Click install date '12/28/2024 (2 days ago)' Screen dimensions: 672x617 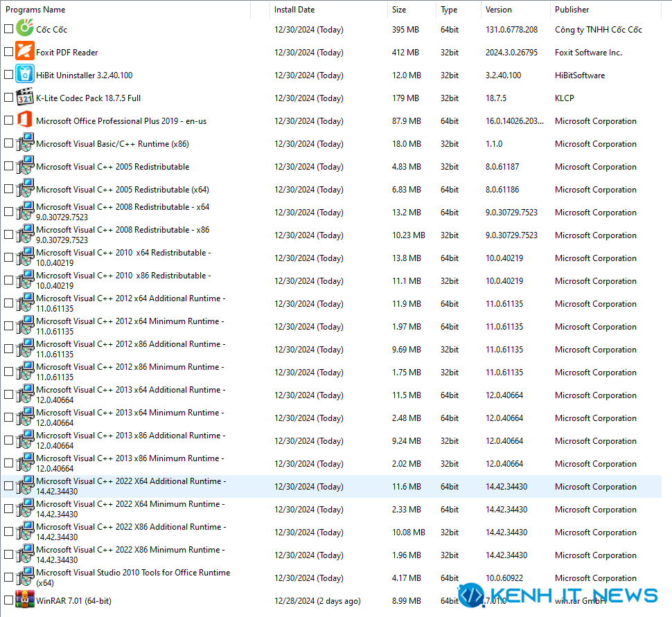pos(317,600)
